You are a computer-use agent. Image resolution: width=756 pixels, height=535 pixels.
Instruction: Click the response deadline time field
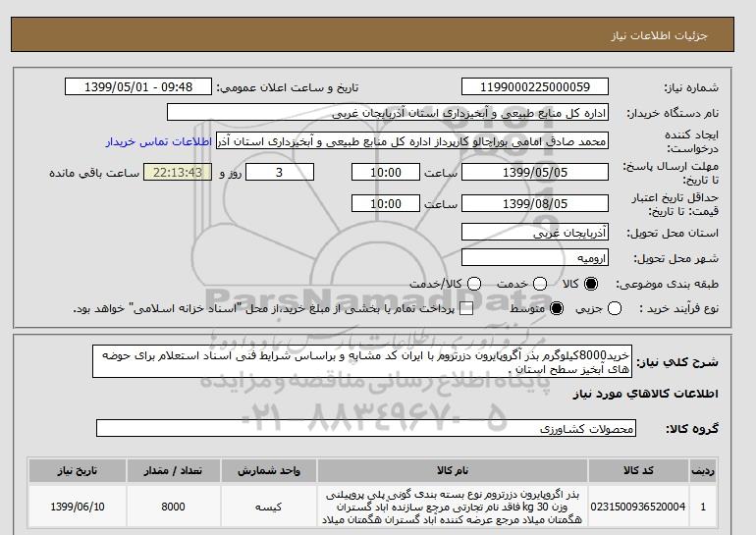[x=386, y=173]
